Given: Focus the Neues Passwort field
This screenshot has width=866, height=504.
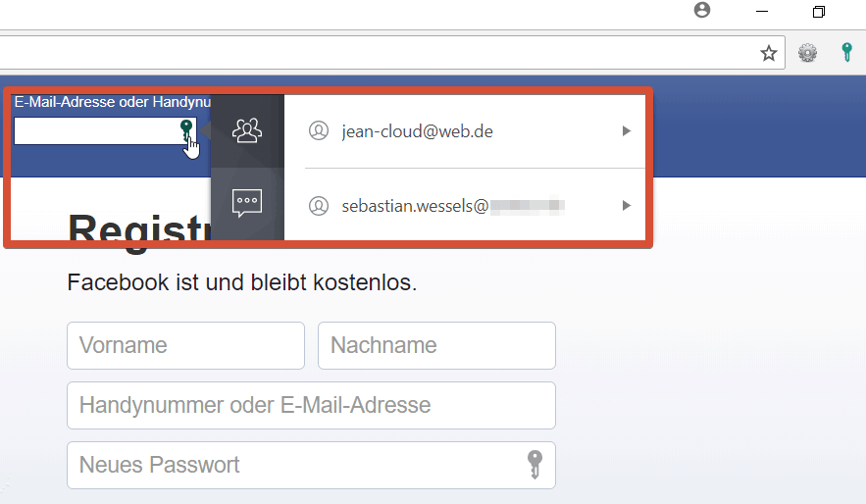Looking at the screenshot, I should 311,465.
